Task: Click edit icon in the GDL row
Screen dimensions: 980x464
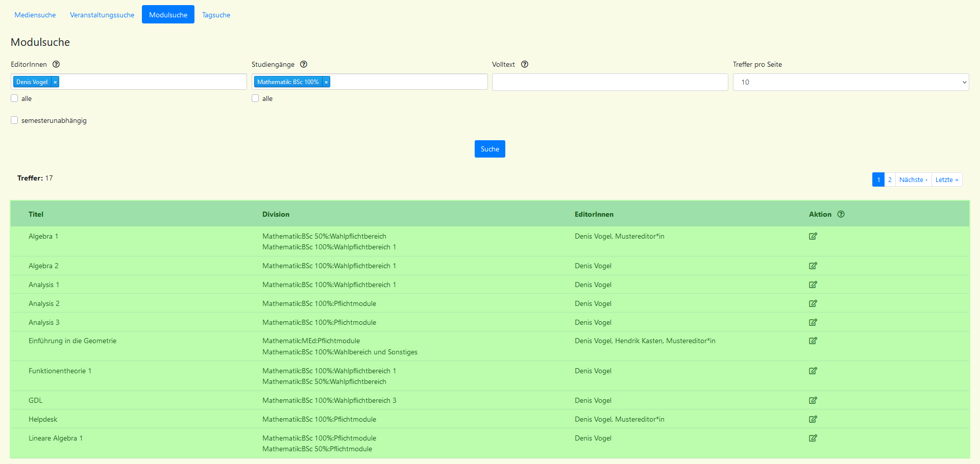Action: click(813, 400)
